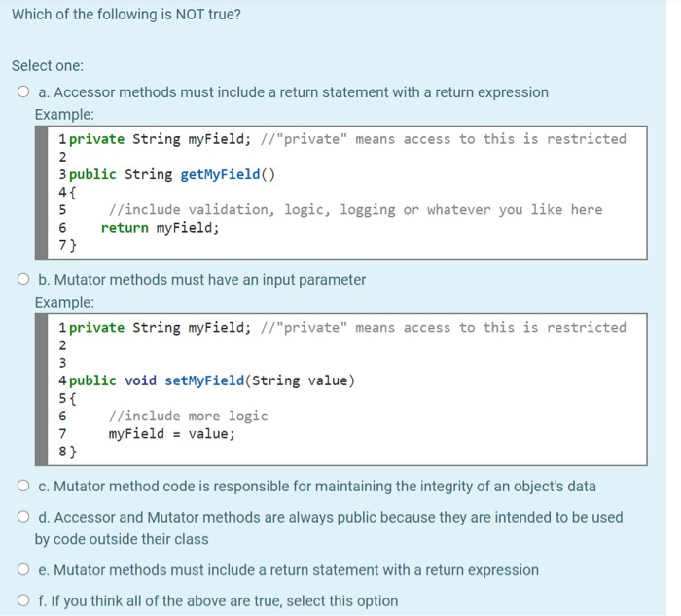Image resolution: width=681 pixels, height=616 pixels.
Task: Pick option d about always public methods
Action: coord(23,517)
